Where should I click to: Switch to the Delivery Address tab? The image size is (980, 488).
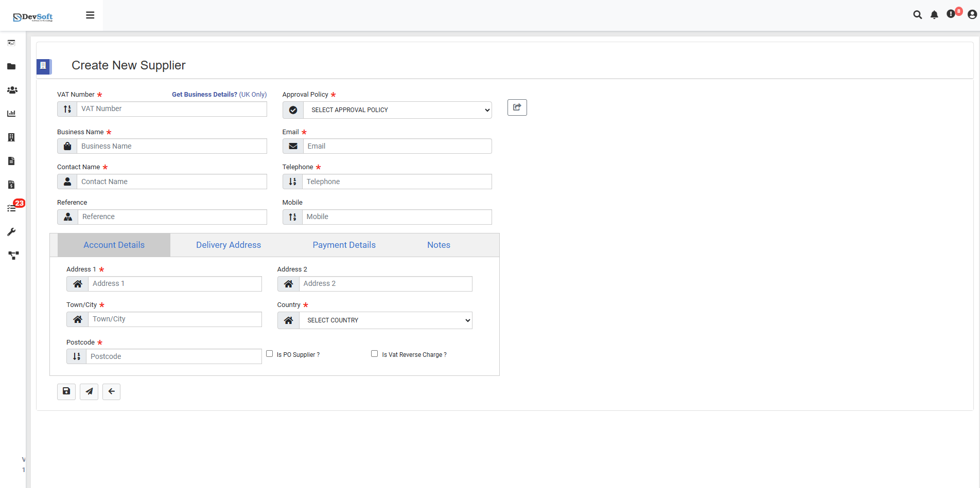click(228, 245)
